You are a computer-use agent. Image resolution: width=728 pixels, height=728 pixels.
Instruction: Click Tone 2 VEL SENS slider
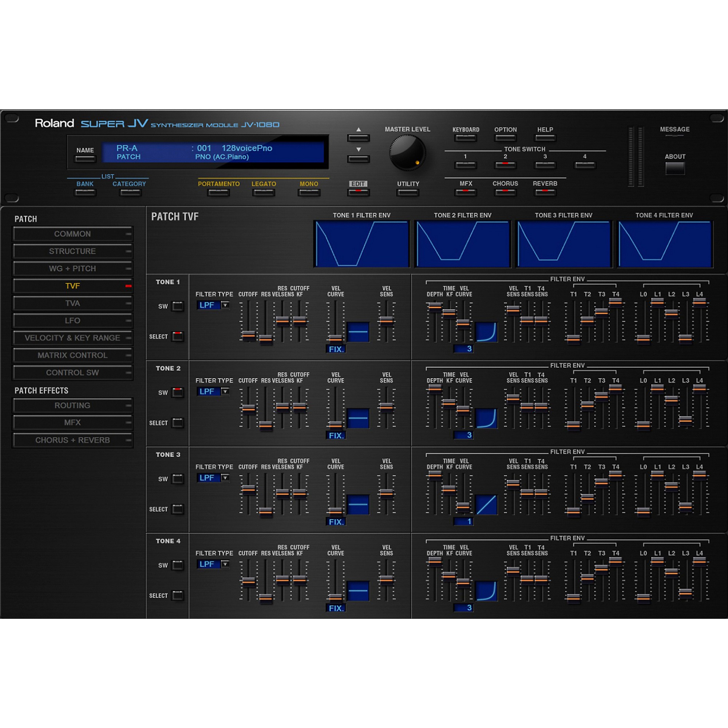click(386, 408)
